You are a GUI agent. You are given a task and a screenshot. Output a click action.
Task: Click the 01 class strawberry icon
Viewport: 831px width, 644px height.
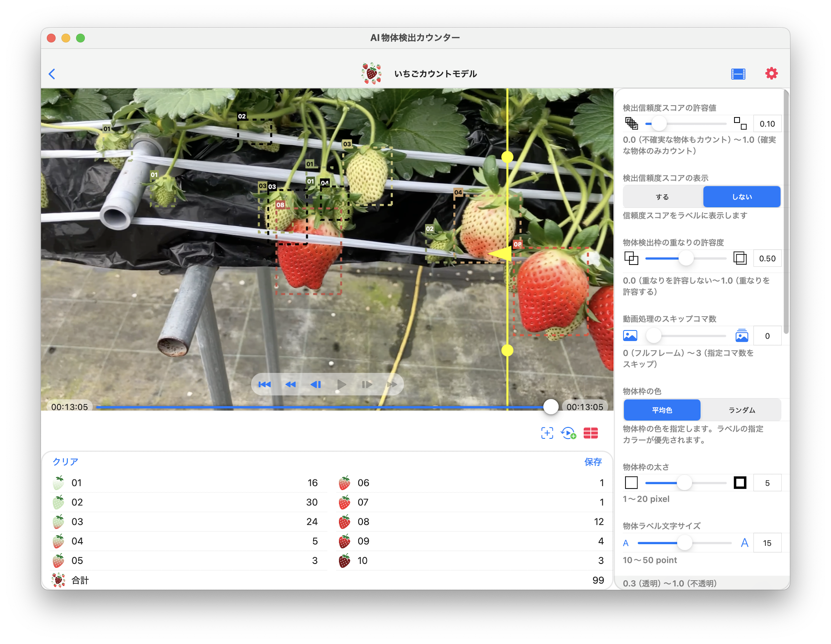tap(59, 483)
